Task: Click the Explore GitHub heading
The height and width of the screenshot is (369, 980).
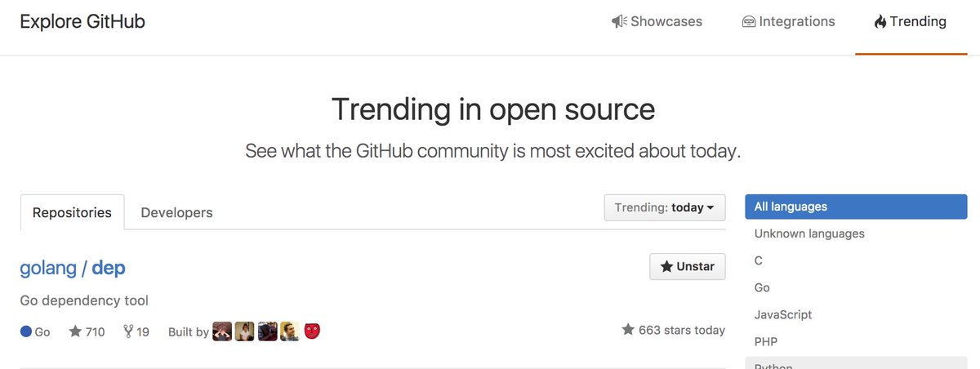Action: [82, 22]
